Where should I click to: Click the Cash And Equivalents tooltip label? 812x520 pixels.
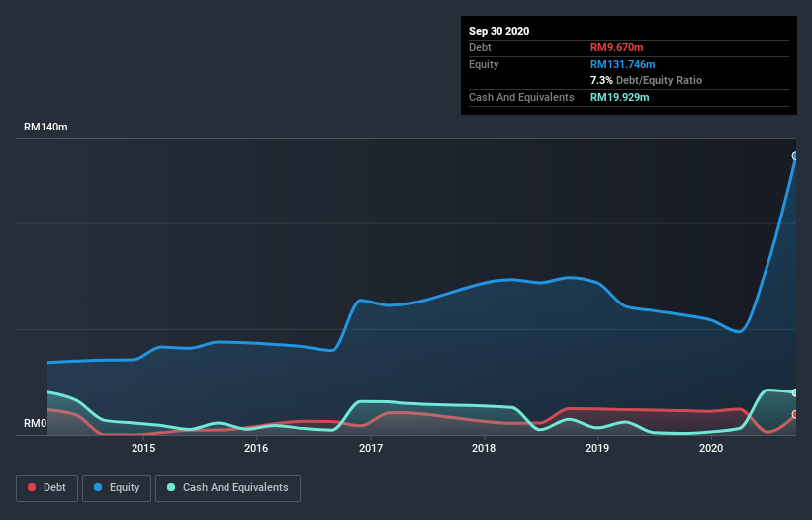coord(521,97)
